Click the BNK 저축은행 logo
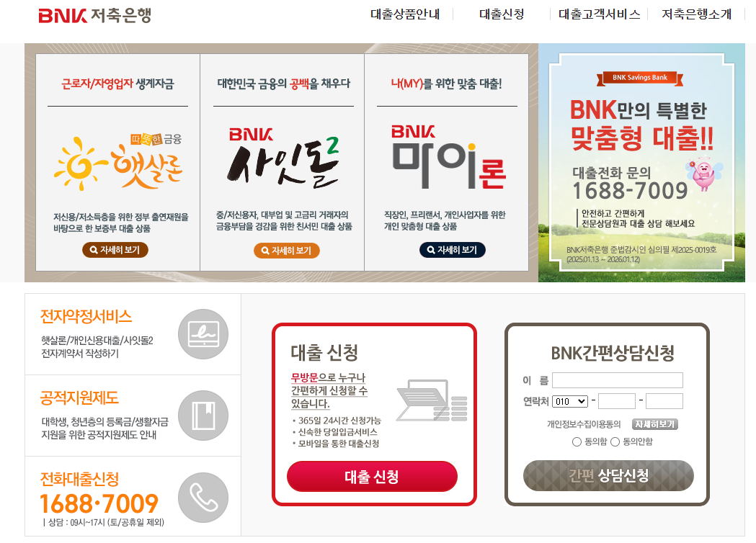This screenshot has height=543, width=756. coord(95,15)
